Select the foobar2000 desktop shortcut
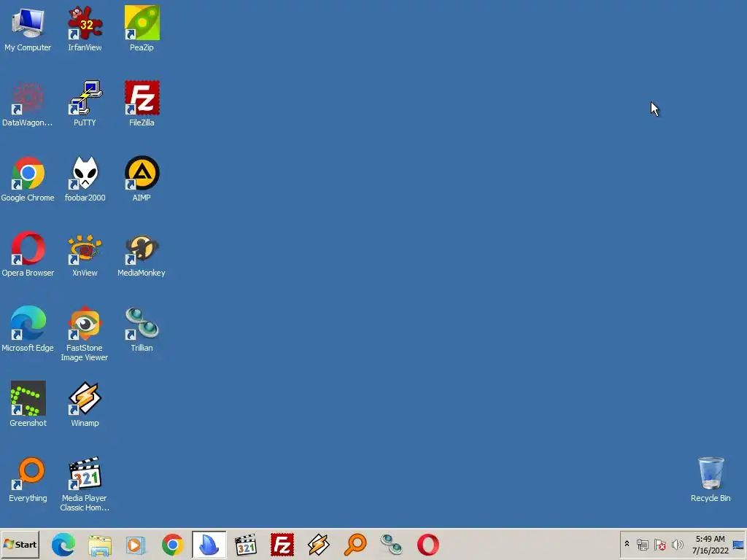The width and height of the screenshot is (747, 560). click(85, 179)
